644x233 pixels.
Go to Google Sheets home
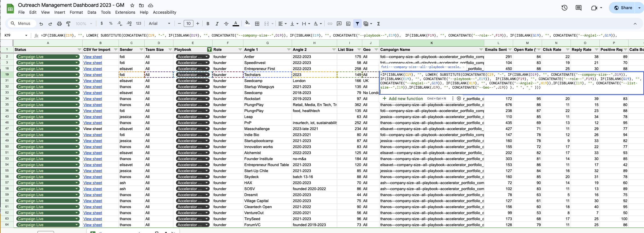pos(10,9)
